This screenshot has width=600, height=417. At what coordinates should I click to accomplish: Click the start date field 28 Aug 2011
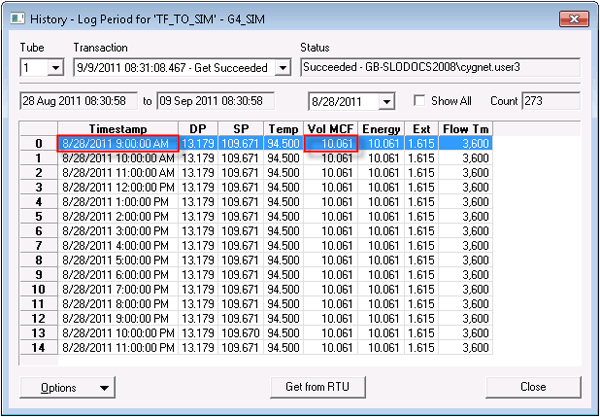79,101
